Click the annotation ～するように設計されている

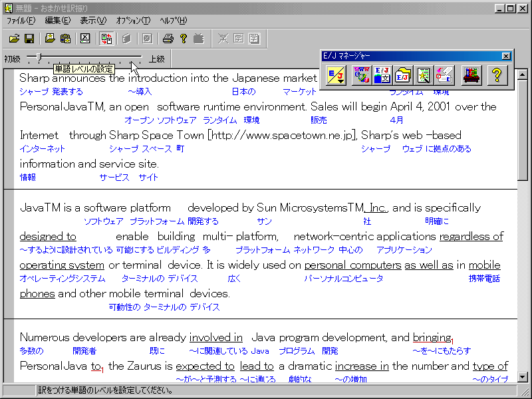66,251
